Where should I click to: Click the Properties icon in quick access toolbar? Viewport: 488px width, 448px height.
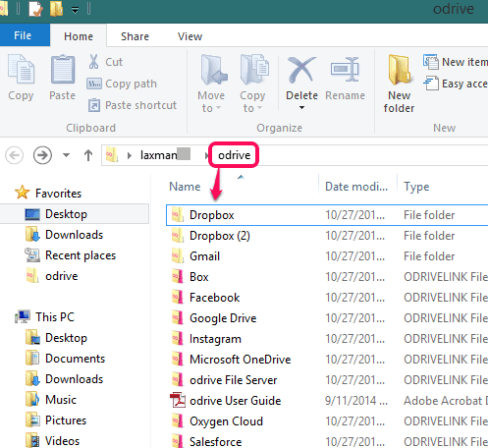click(x=35, y=9)
